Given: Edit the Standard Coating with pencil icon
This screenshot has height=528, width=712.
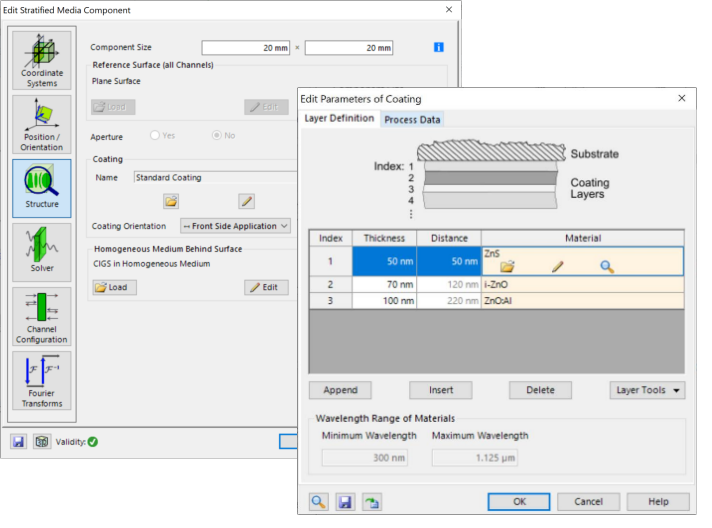Looking at the screenshot, I should point(247,201).
